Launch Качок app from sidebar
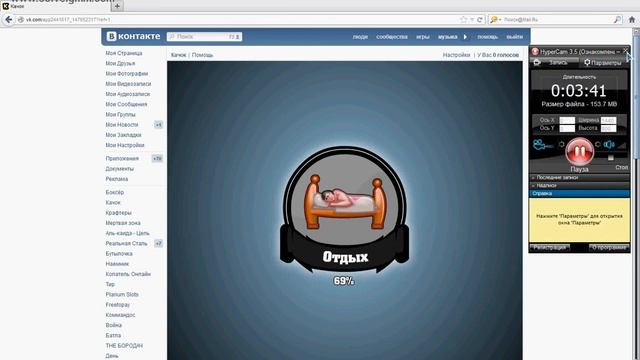The width and height of the screenshot is (640, 360). tap(113, 202)
